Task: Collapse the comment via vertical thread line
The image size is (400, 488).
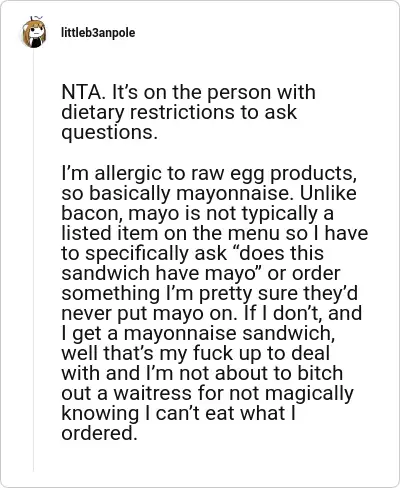Action: (33, 260)
